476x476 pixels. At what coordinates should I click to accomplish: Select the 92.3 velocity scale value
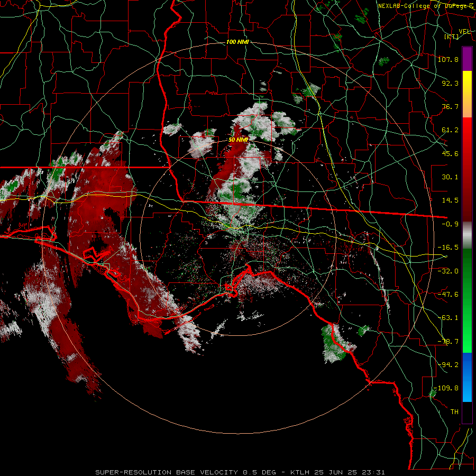450,83
